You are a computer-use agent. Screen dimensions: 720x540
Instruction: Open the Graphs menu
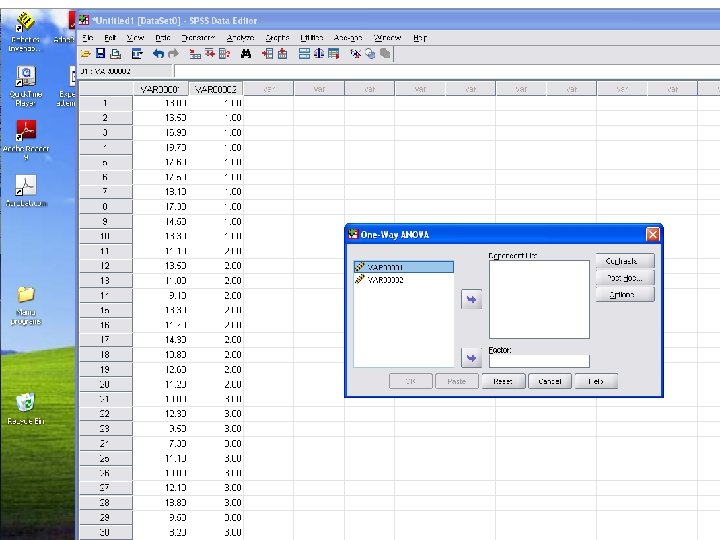click(x=277, y=38)
